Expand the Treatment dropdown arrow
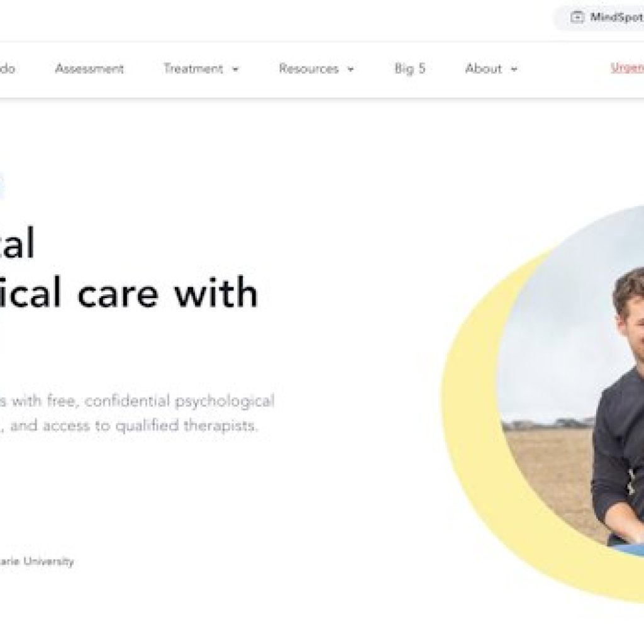This screenshot has height=644, width=644. [x=235, y=69]
